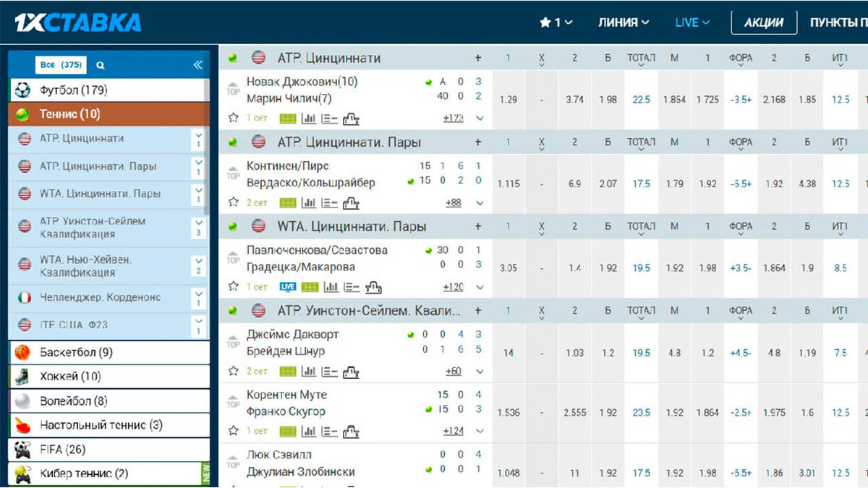This screenshot has width=868, height=488.
Task: Open the +120 additional markets link
Action: tap(453, 287)
